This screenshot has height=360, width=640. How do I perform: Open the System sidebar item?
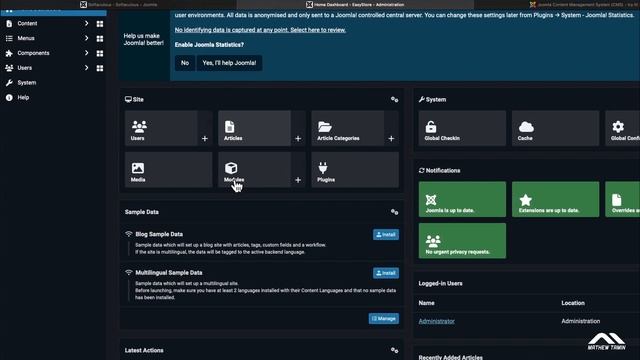(27, 83)
